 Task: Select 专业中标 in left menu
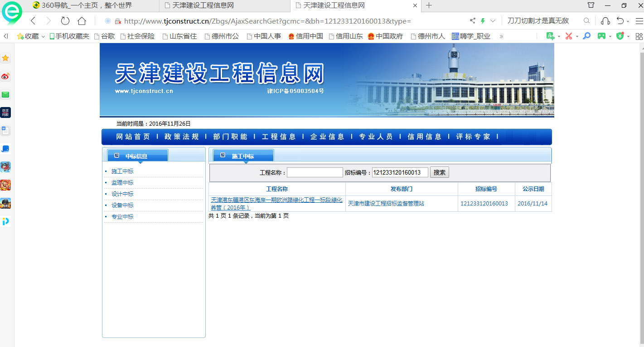point(122,217)
